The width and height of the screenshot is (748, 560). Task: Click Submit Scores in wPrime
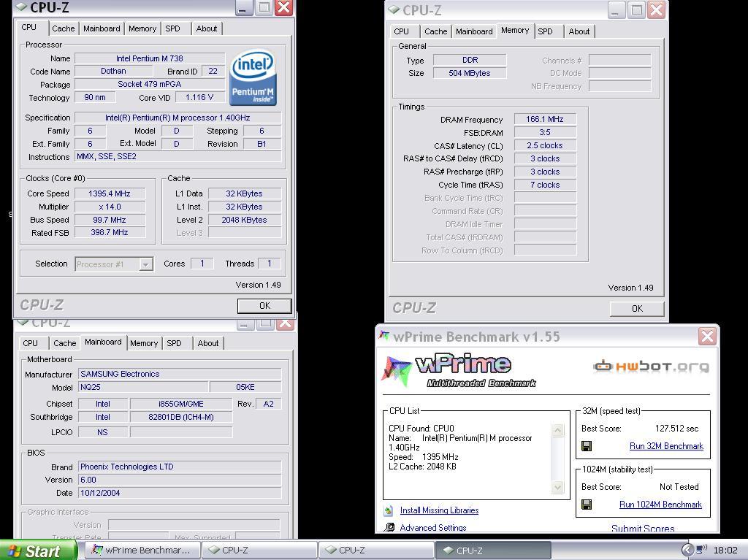643,529
